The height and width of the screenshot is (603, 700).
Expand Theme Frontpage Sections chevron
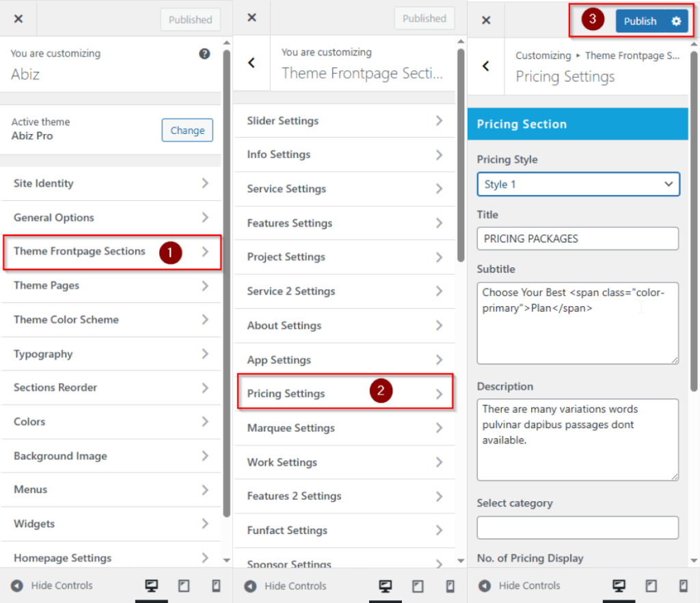(205, 252)
